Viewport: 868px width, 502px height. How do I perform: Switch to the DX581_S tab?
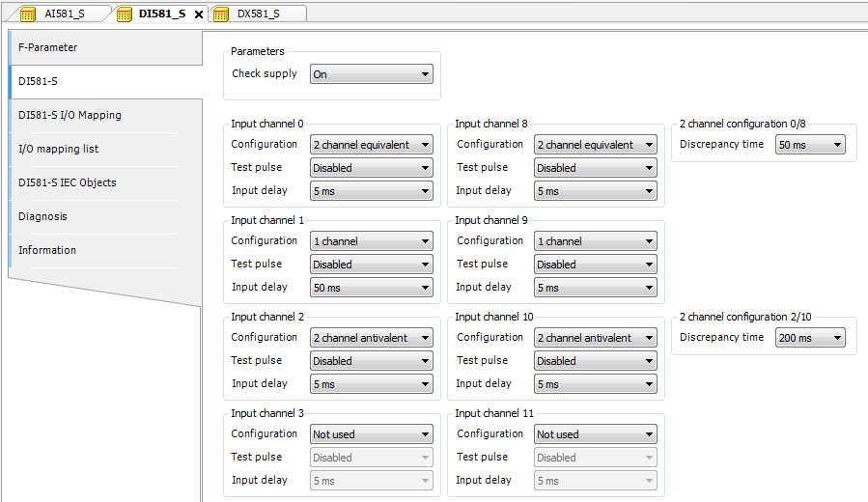258,14
